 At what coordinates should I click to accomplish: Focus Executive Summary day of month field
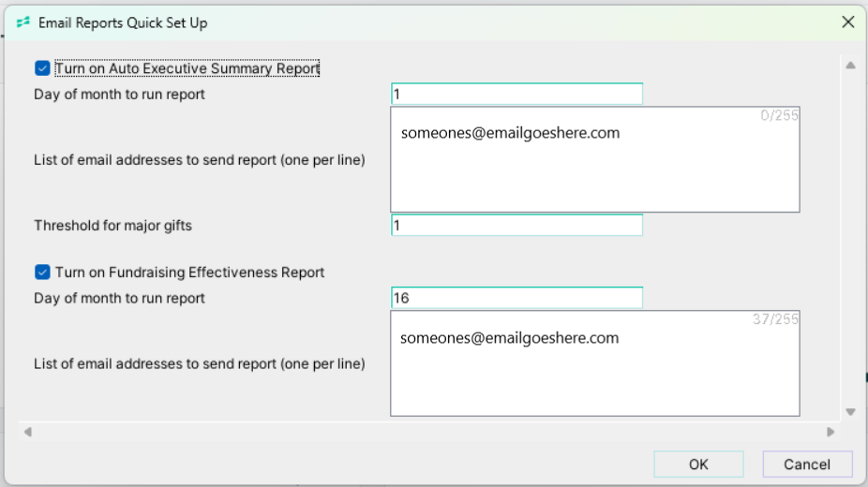pyautogui.click(x=516, y=94)
